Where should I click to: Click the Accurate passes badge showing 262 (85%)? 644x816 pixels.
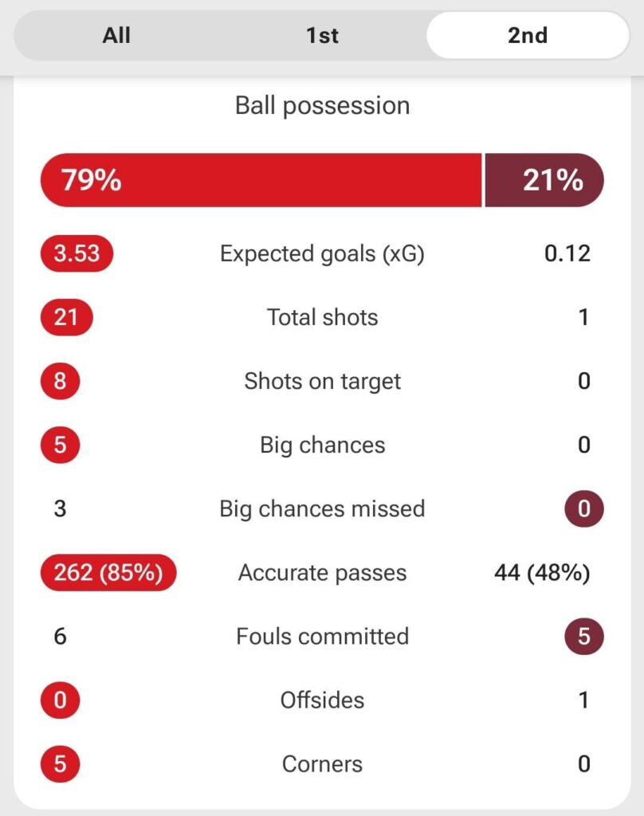point(109,572)
